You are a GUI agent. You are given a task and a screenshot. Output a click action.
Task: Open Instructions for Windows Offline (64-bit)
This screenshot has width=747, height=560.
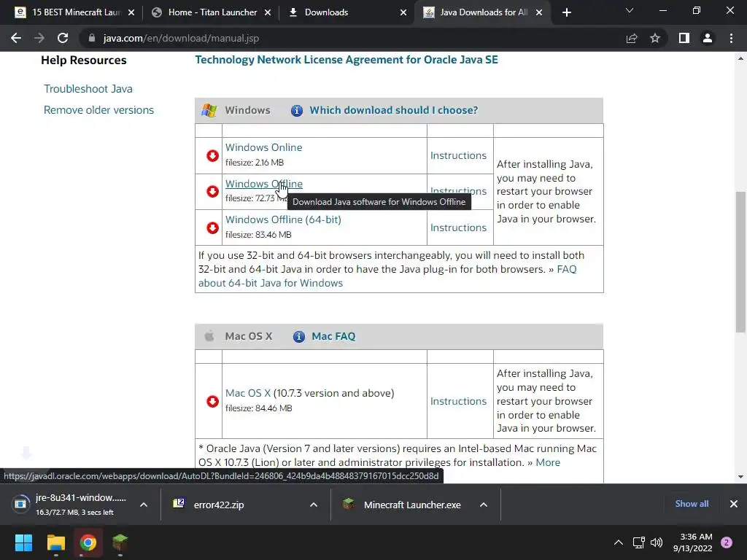(458, 227)
